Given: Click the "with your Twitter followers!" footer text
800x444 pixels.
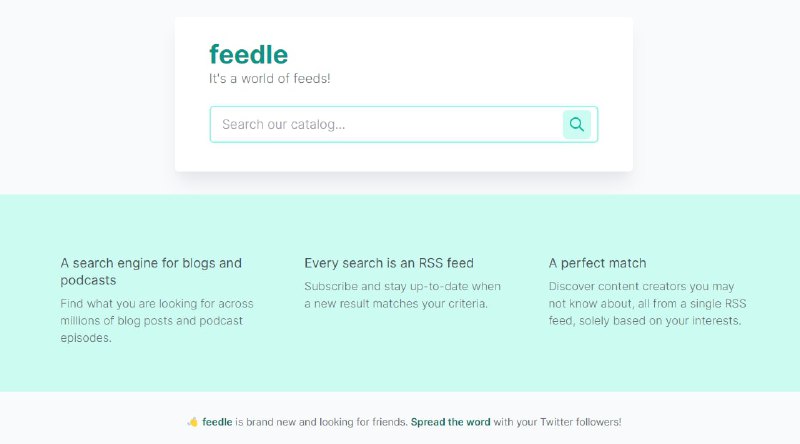Looking at the screenshot, I should pyautogui.click(x=558, y=422).
